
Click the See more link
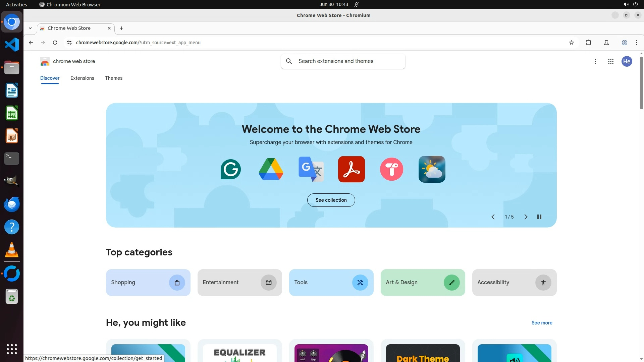542,323
